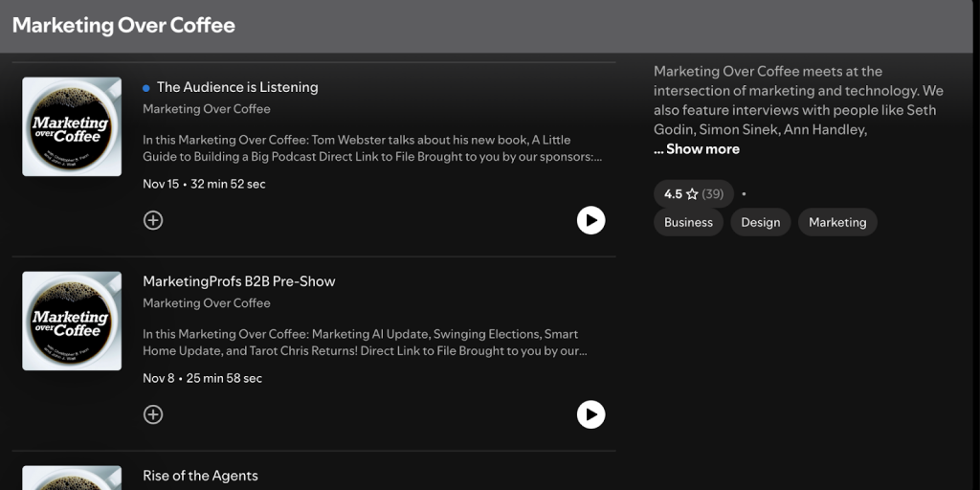Click the "Marketing Over Coffee" page header title
The image size is (980, 490).
point(123,26)
